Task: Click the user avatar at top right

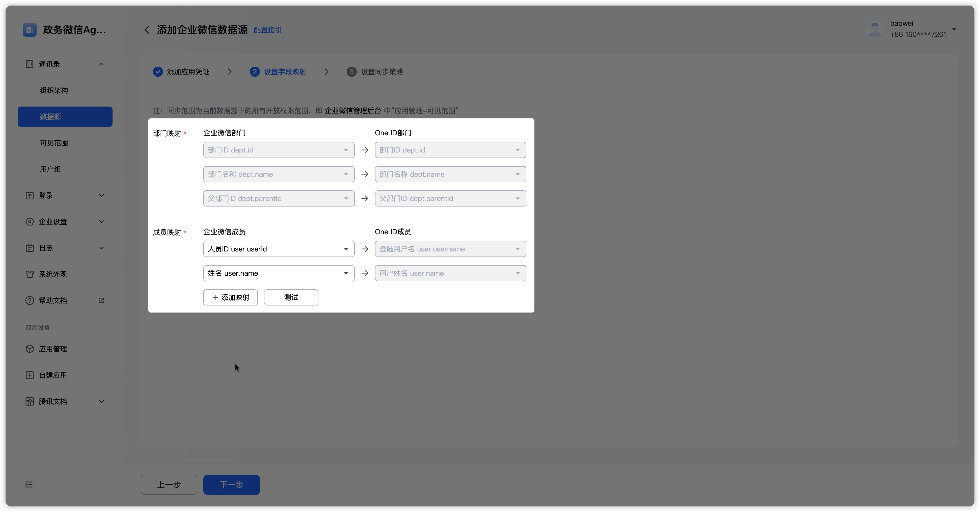Action: click(875, 29)
